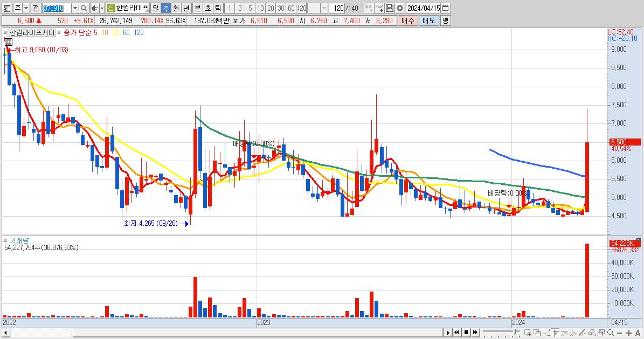644x339 pixels.
Task: Toggle the 거래량 volume indicator marker
Action: point(5,240)
